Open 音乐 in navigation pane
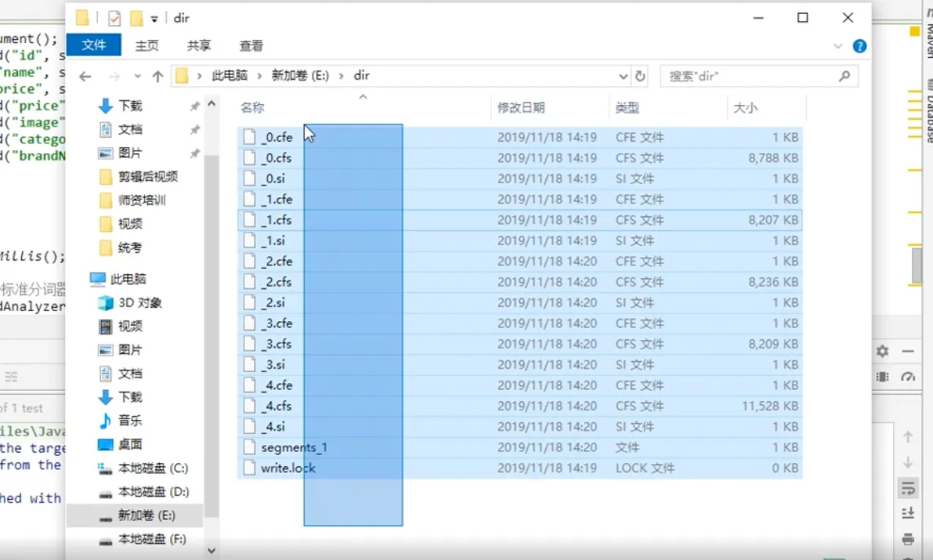This screenshot has height=560, width=933. coord(129,421)
